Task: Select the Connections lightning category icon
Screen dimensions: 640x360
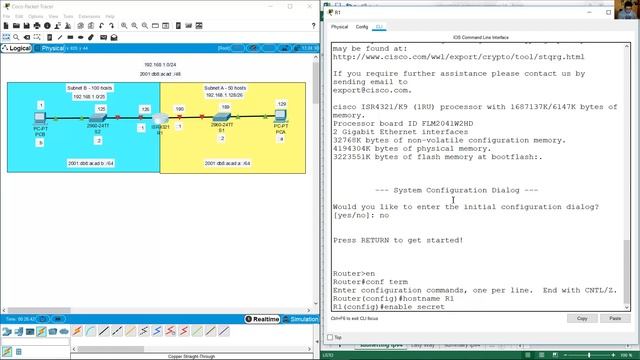Action: [x=41, y=331]
